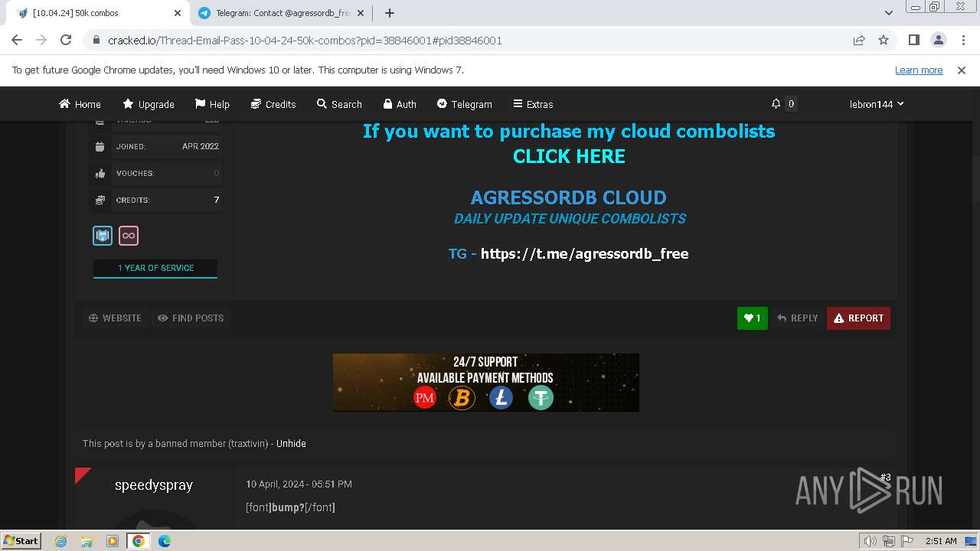Open Telegram nav item
This screenshot has height=551, width=980.
pyautogui.click(x=464, y=104)
